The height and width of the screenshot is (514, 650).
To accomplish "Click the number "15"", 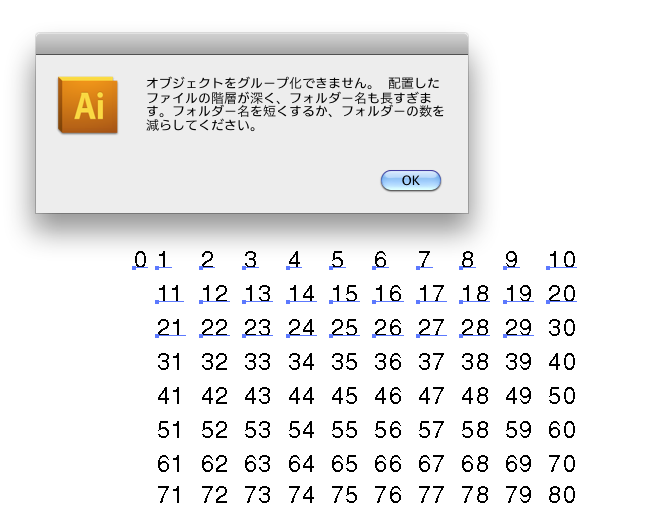I will pos(344,294).
